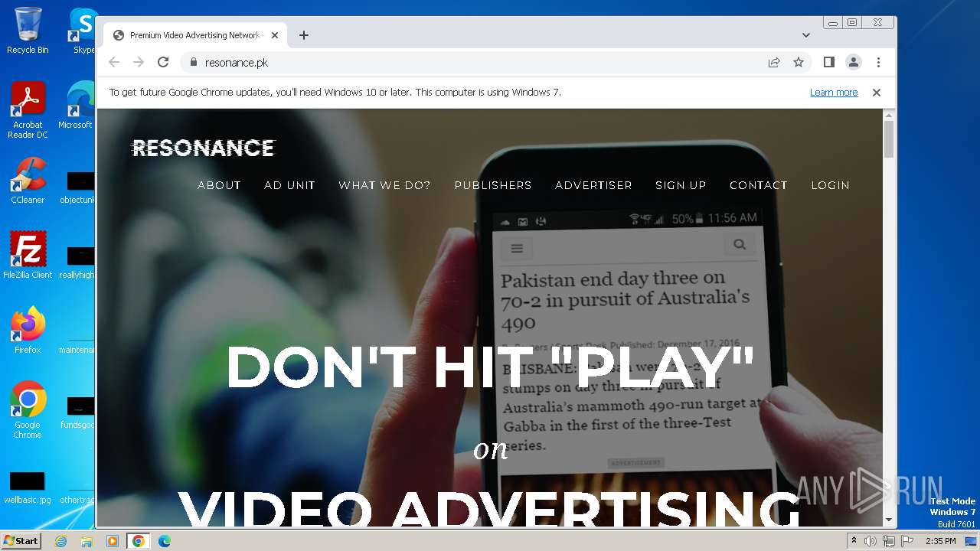
Task: Open the ADVERTISER page
Action: 593,185
